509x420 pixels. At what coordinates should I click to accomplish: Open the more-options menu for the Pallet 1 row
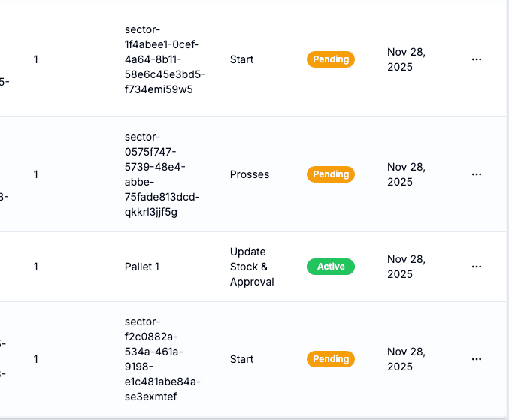point(476,267)
